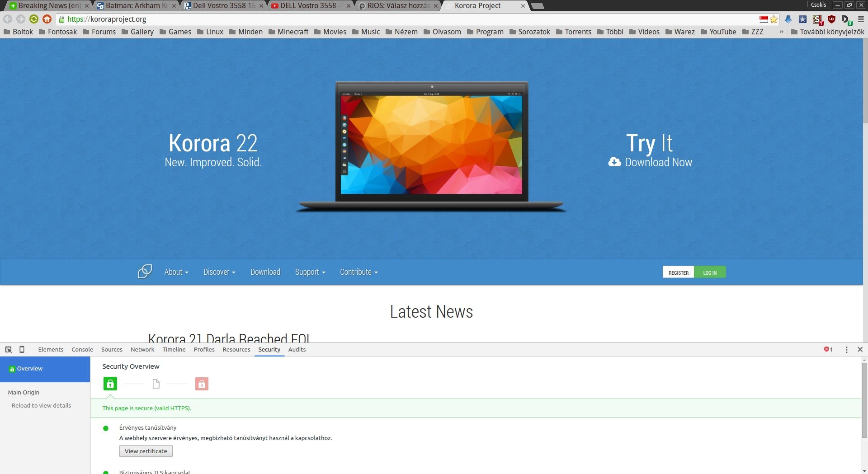Switch to the Console tab in DevTools
Viewport: 868px width, 474px height.
[82, 349]
